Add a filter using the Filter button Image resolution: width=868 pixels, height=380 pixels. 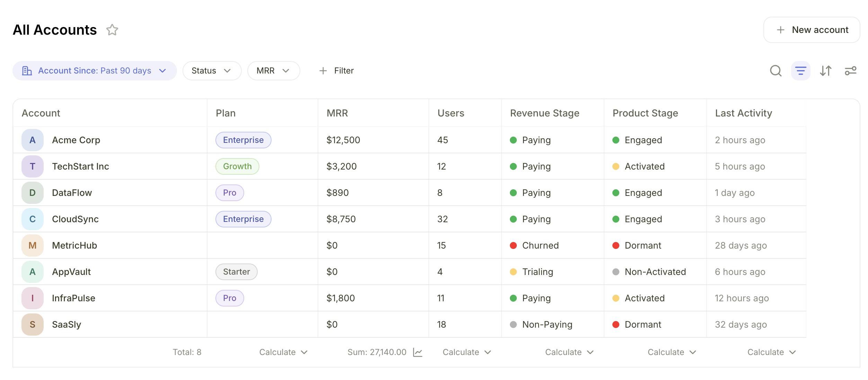pos(336,70)
